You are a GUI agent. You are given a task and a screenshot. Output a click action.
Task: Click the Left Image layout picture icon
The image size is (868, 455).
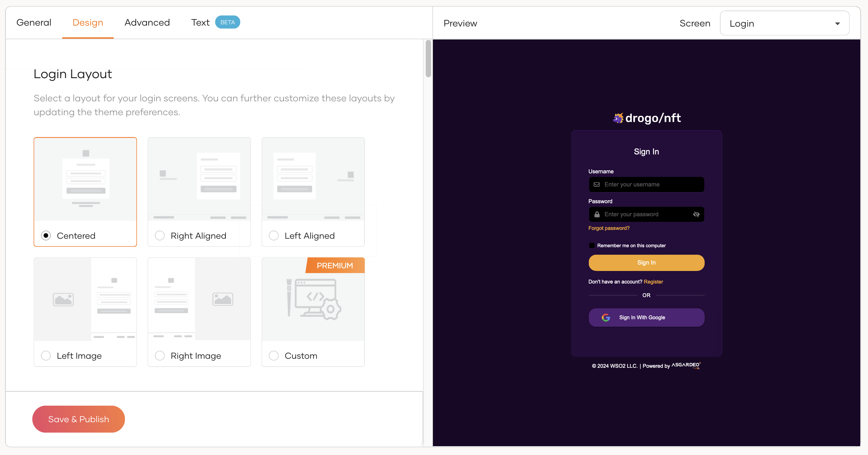tap(63, 300)
